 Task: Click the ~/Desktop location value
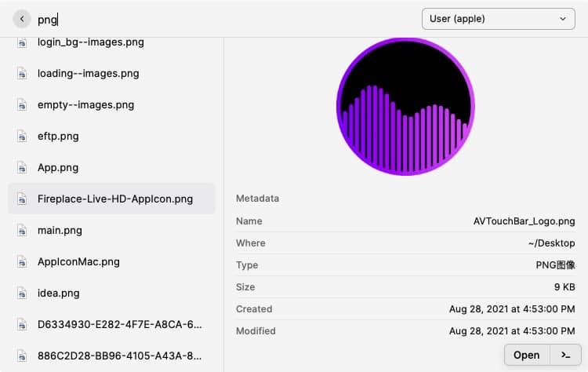[551, 243]
